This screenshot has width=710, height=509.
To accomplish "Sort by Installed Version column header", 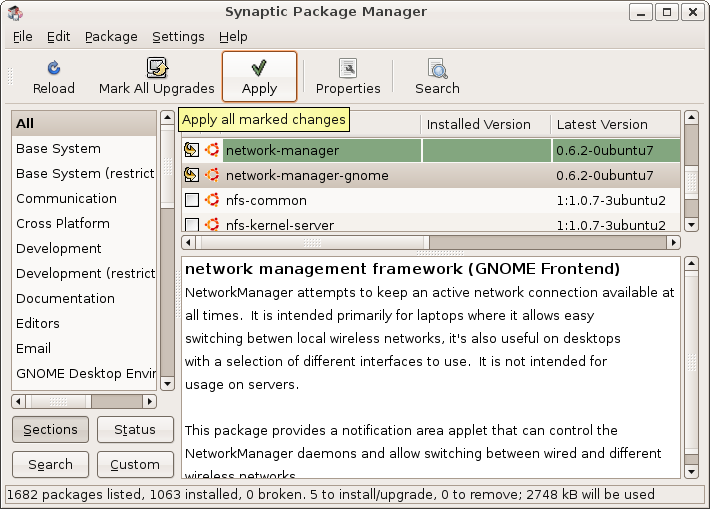I will click(x=485, y=124).
